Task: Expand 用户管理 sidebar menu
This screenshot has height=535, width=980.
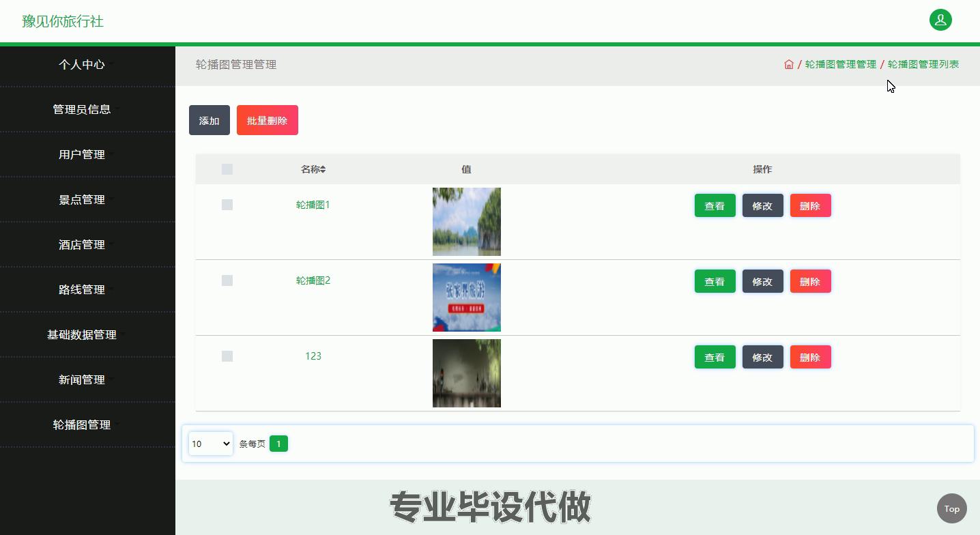Action: [87, 154]
